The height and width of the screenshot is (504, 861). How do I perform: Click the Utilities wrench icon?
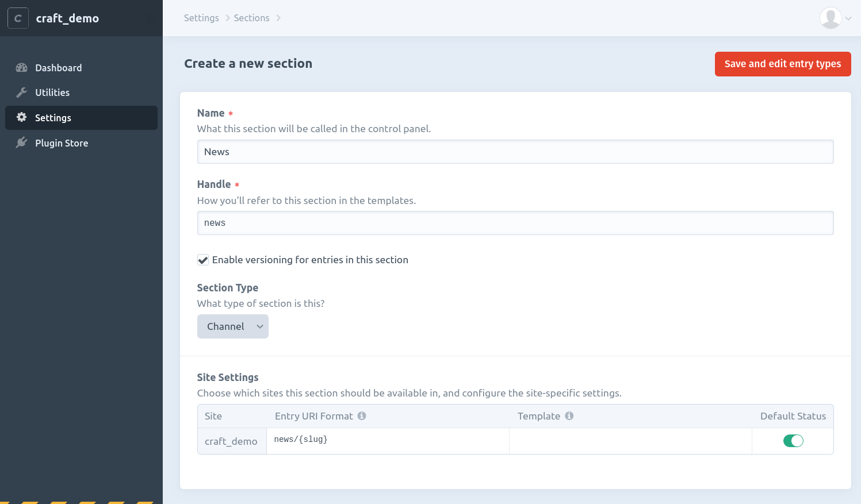[22, 93]
